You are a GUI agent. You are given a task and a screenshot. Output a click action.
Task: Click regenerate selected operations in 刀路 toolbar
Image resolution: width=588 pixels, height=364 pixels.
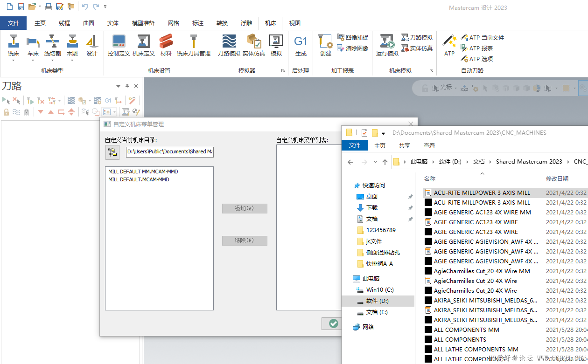(x=30, y=100)
